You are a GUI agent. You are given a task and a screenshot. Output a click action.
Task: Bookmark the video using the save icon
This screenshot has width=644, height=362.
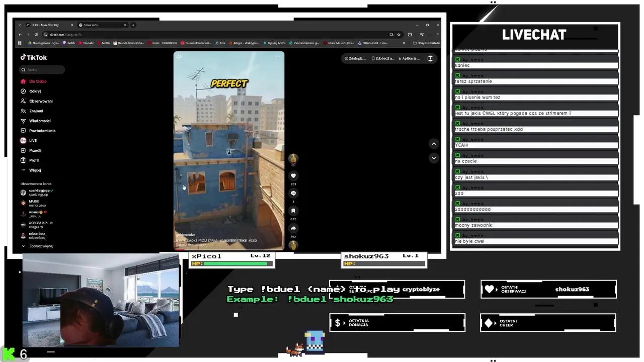point(293,211)
